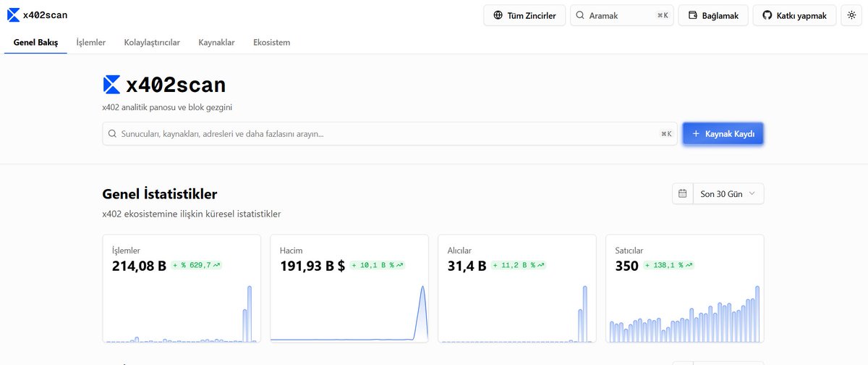Select the Genel Bakış tab
The width and height of the screenshot is (868, 365).
pyautogui.click(x=35, y=43)
